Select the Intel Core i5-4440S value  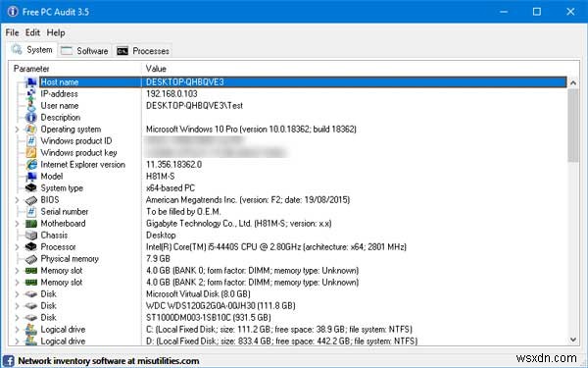(276, 246)
